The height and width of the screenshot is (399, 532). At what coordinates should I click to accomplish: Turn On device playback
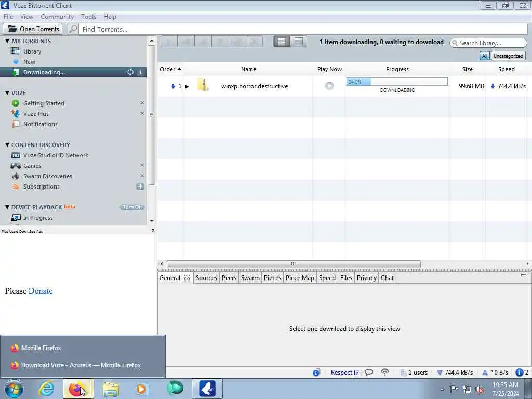[132, 207]
